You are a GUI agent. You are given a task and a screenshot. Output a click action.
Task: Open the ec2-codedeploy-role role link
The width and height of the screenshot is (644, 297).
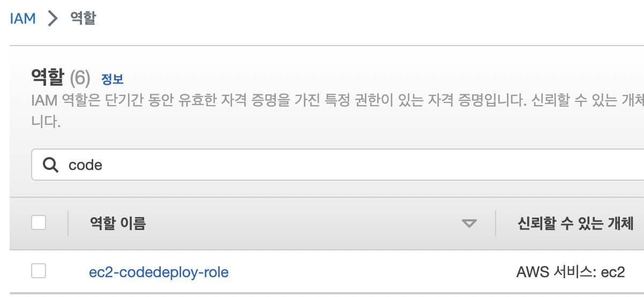(x=159, y=272)
